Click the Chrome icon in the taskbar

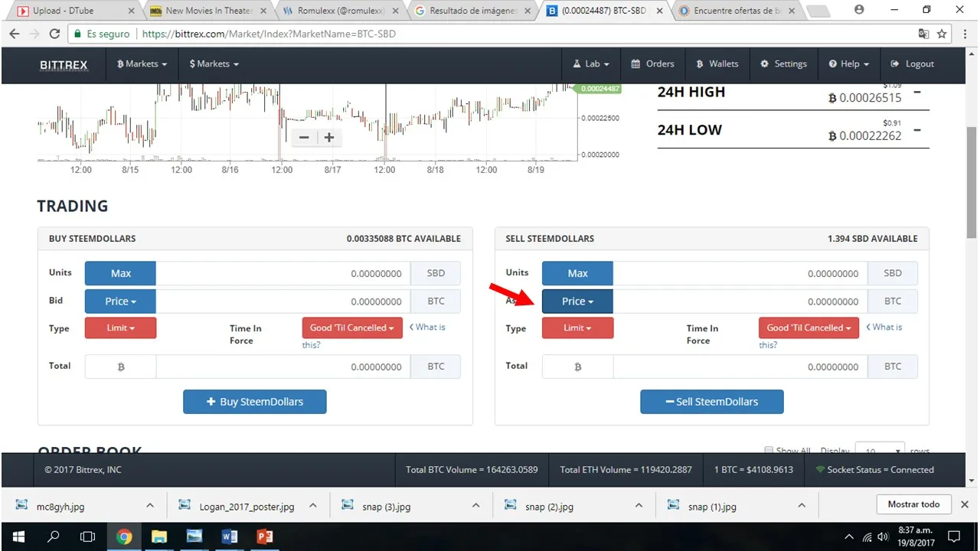click(x=123, y=536)
